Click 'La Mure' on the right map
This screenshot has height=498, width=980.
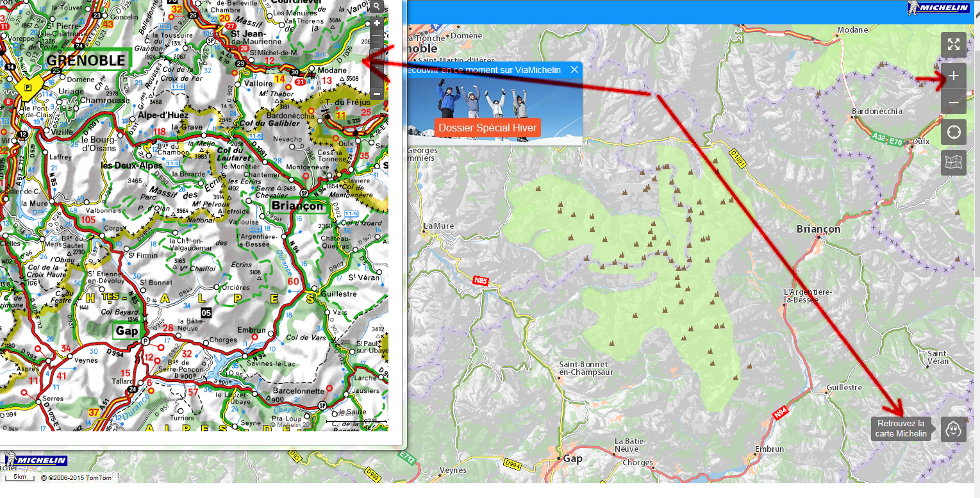click(x=439, y=226)
